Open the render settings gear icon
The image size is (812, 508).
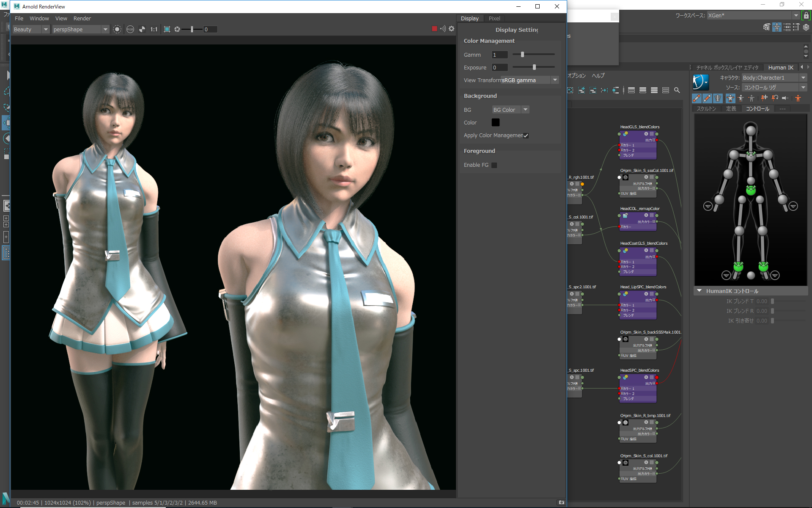tap(451, 29)
